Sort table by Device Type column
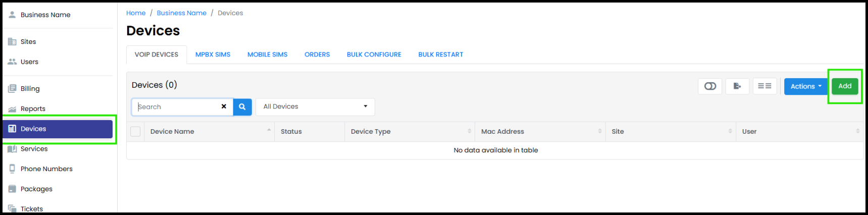The height and width of the screenshot is (215, 868). coord(410,131)
